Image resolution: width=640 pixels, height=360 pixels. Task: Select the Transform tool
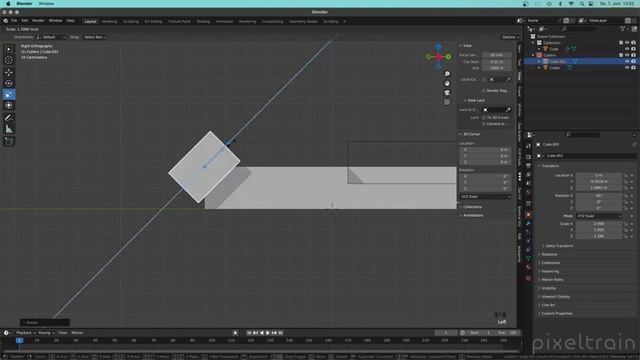point(9,105)
